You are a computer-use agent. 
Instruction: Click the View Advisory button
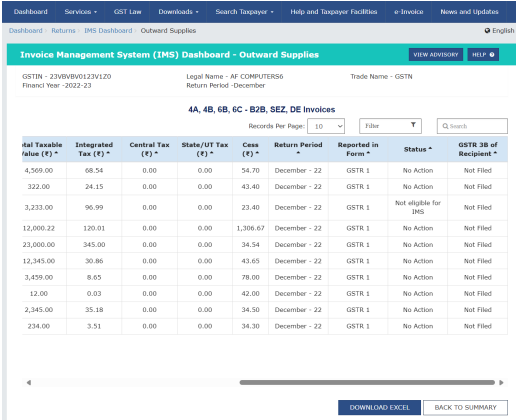click(436, 55)
